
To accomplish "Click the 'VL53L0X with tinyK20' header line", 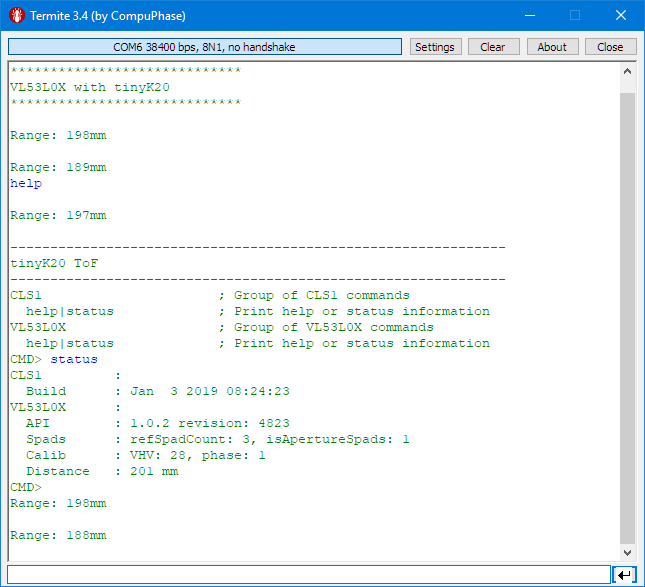I will click(90, 88).
